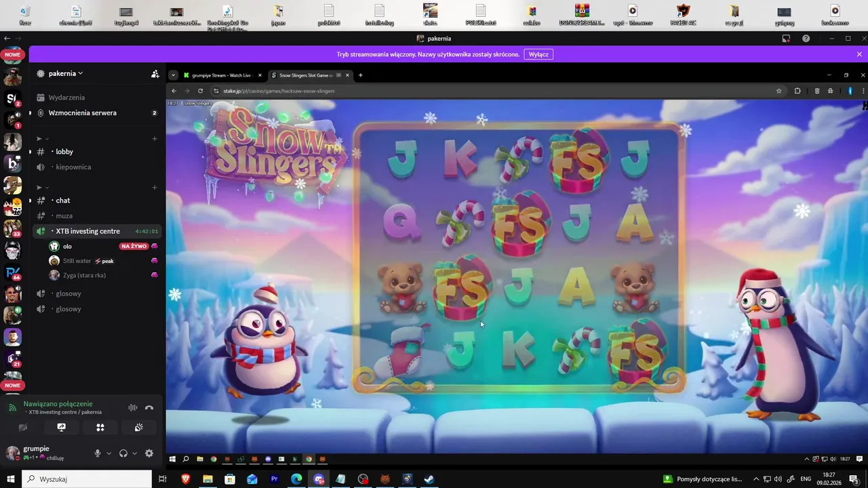Click the Discord screen share icon

click(x=61, y=428)
